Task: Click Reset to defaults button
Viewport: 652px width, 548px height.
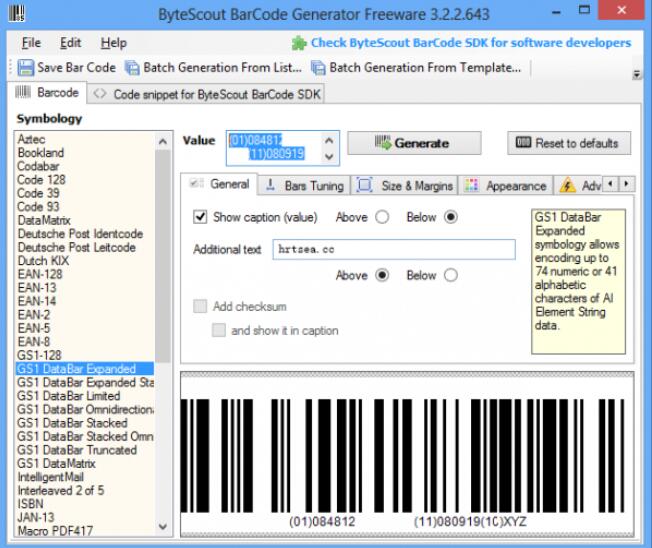Action: tap(569, 143)
